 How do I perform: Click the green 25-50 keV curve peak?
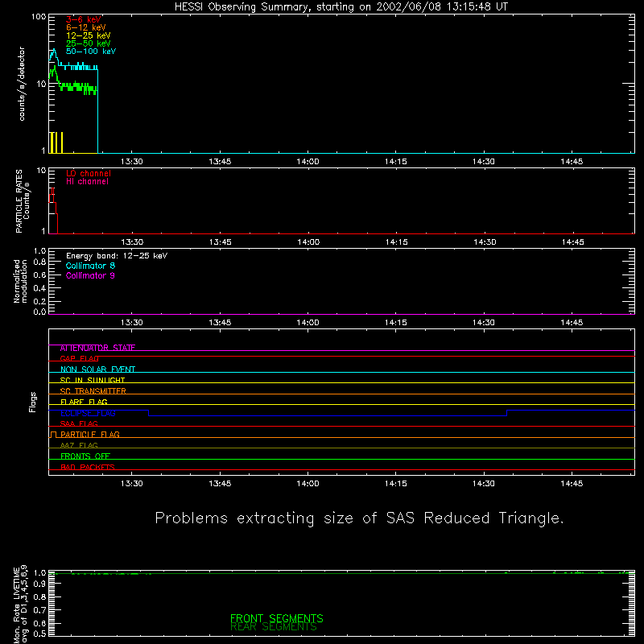coord(53,68)
